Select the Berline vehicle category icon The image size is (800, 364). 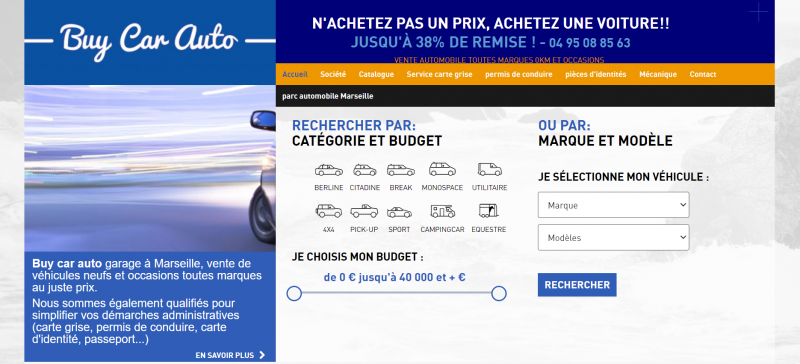[329, 170]
